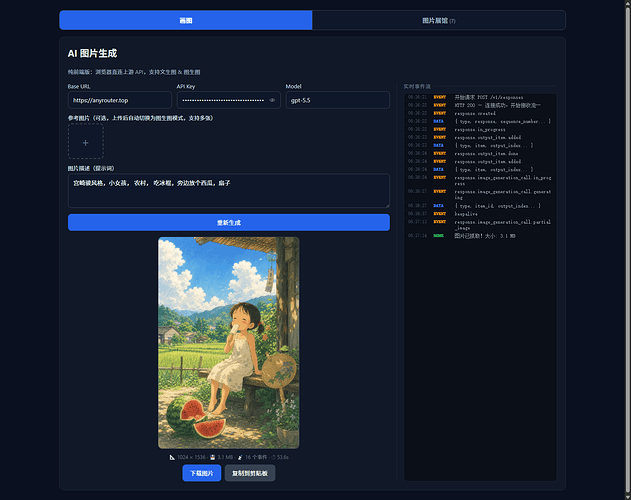Click the 下载图片 download button
The width and height of the screenshot is (631, 500).
point(202,473)
